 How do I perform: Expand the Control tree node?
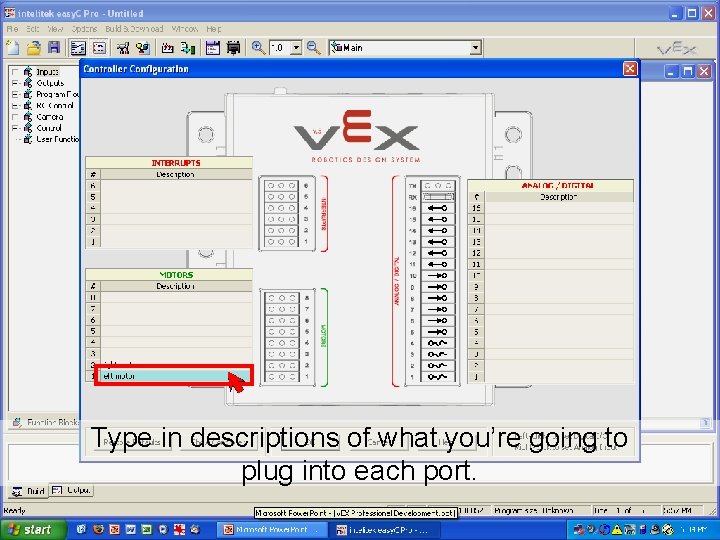tap(15, 128)
